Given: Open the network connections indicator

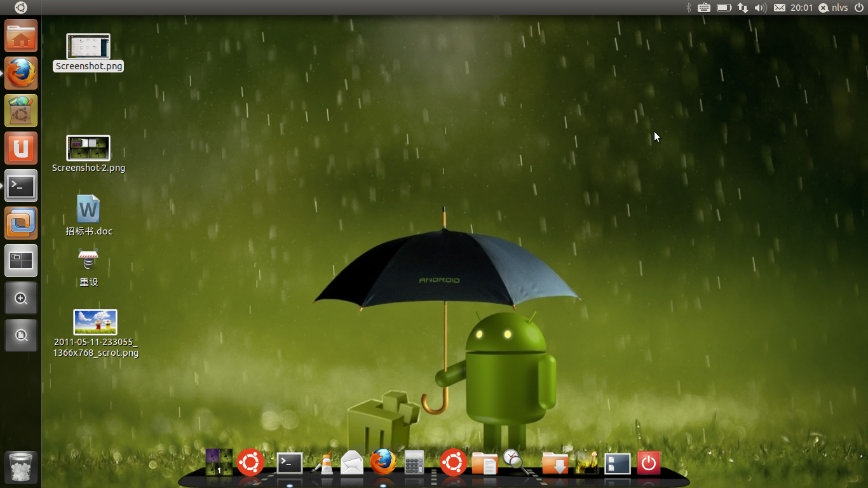Looking at the screenshot, I should point(743,8).
